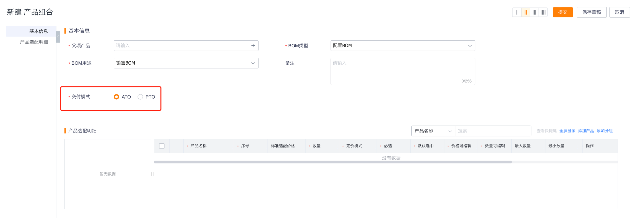Go to 基本信息 in side navigation
The width and height of the screenshot is (644, 218).
click(39, 31)
